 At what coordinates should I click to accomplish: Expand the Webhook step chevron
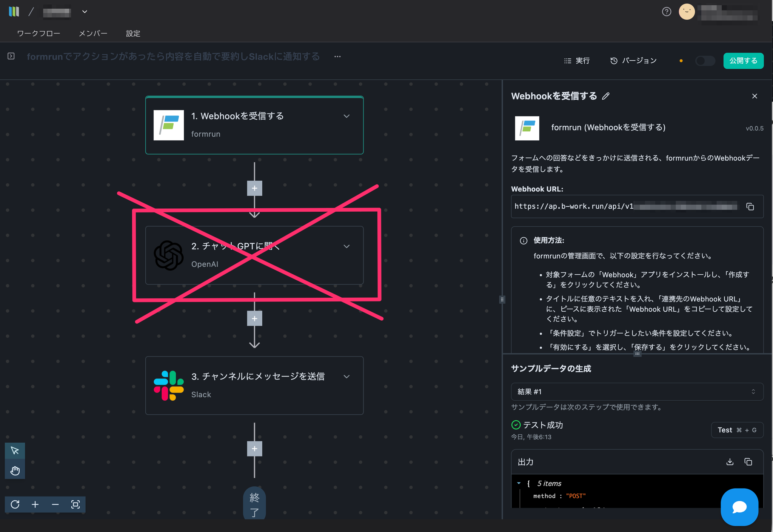346,116
